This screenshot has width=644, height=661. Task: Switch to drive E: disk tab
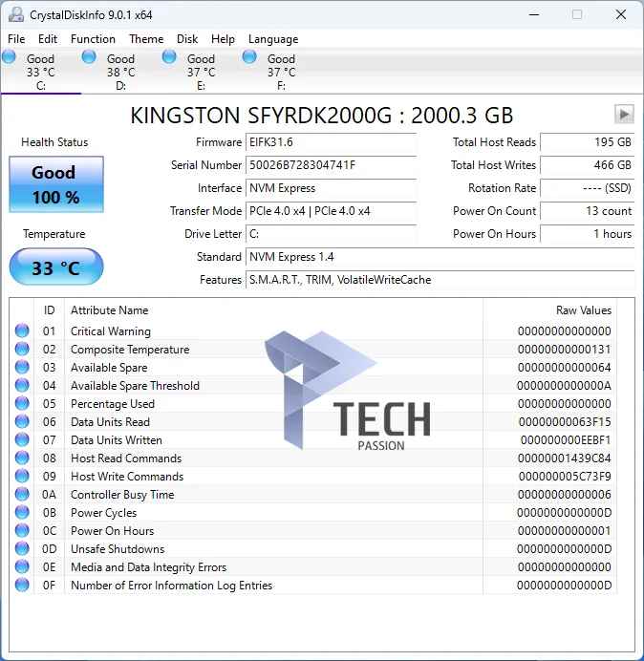point(202,71)
